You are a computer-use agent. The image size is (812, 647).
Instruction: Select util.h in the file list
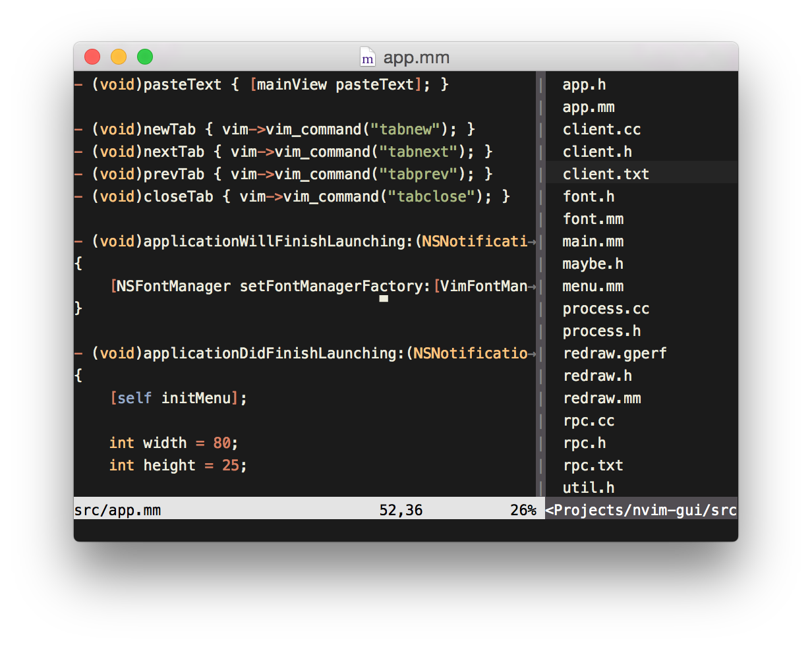pyautogui.click(x=589, y=488)
